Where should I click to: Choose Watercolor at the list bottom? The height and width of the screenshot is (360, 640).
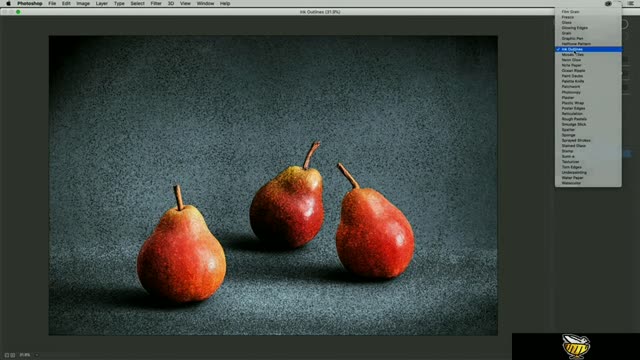coord(588,183)
